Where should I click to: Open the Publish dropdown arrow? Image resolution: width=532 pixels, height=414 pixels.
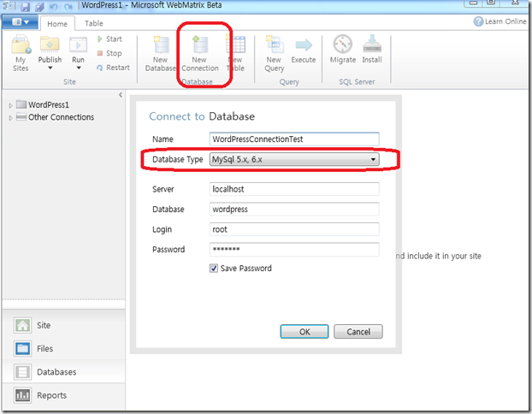50,68
